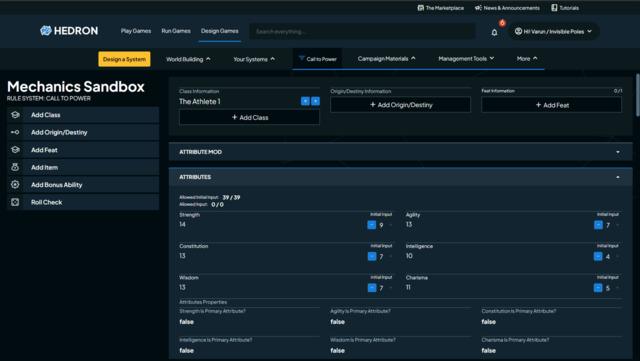The image size is (640, 361).
Task: Switch to the Call to Power tab
Action: coord(318,59)
